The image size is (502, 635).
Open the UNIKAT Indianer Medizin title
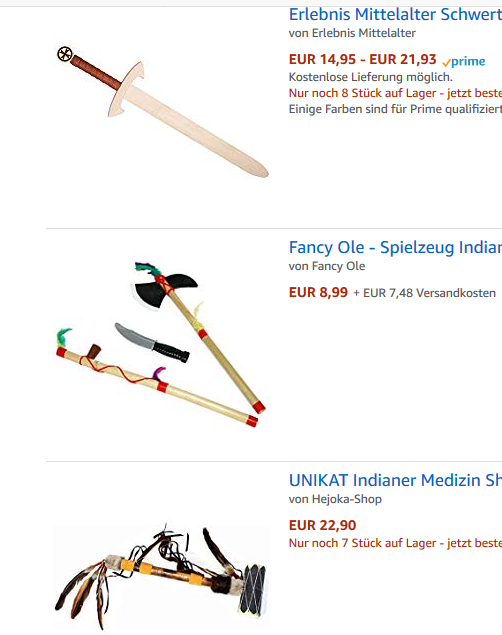click(395, 480)
